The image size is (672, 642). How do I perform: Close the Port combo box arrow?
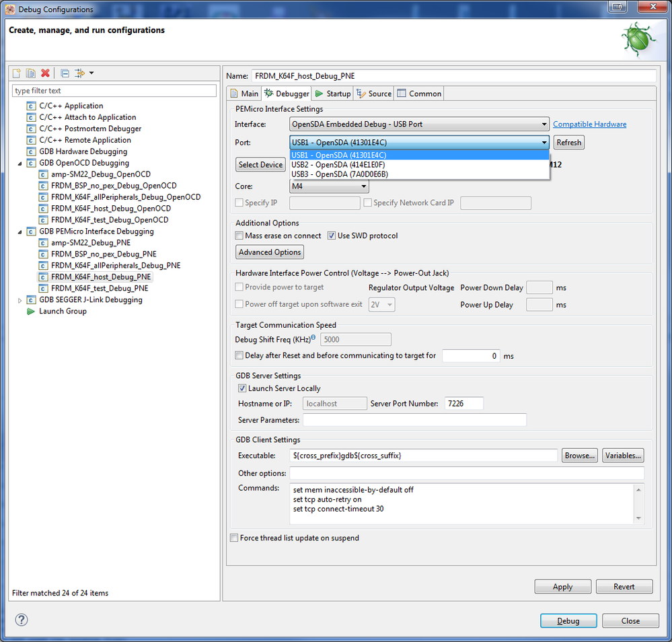(x=544, y=143)
